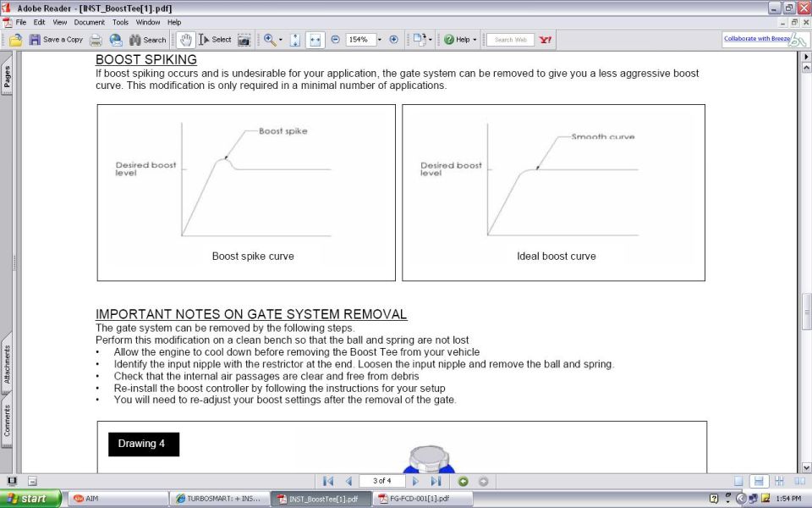Screen dimensions: 812x508
Task: Open the Edit menu
Action: tap(39, 22)
